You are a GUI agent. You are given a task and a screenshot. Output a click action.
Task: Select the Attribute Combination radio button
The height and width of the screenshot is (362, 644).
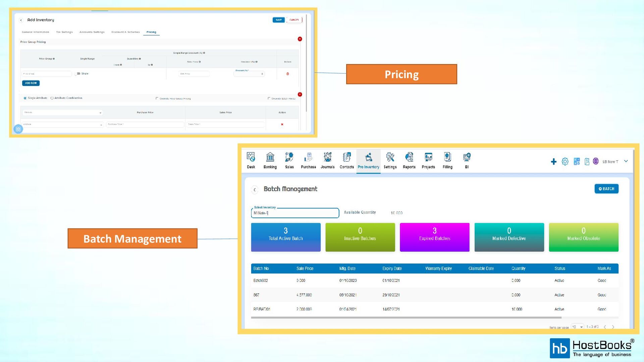(52, 98)
